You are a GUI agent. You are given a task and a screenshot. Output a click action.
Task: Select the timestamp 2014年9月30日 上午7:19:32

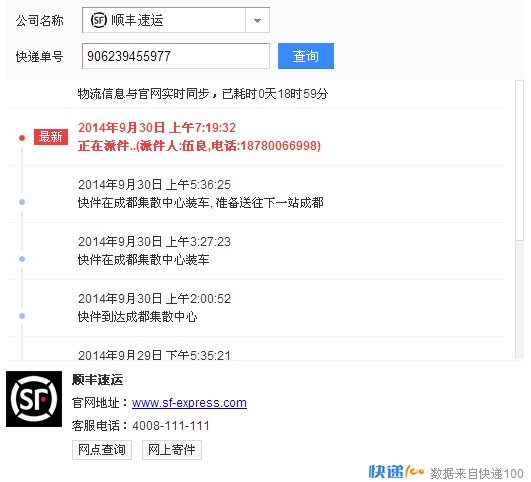coord(157,128)
